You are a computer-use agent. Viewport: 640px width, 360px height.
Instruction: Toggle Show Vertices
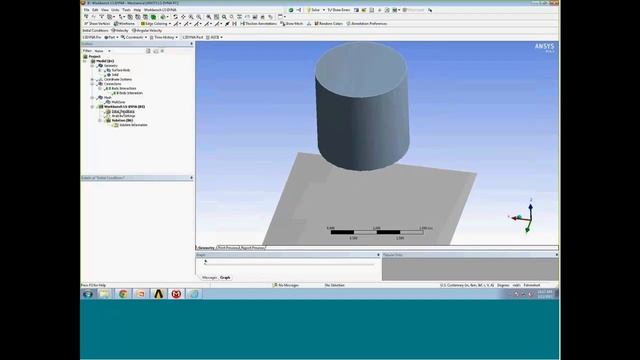[97, 24]
